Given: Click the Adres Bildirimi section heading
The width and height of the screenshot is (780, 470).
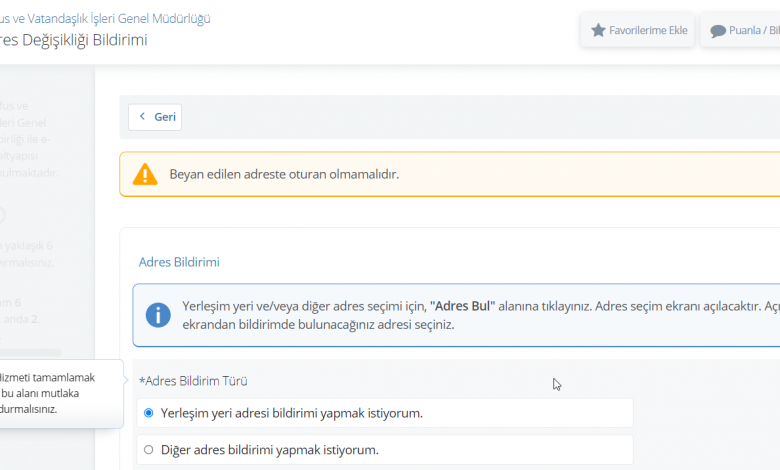Looking at the screenshot, I should pyautogui.click(x=179, y=262).
